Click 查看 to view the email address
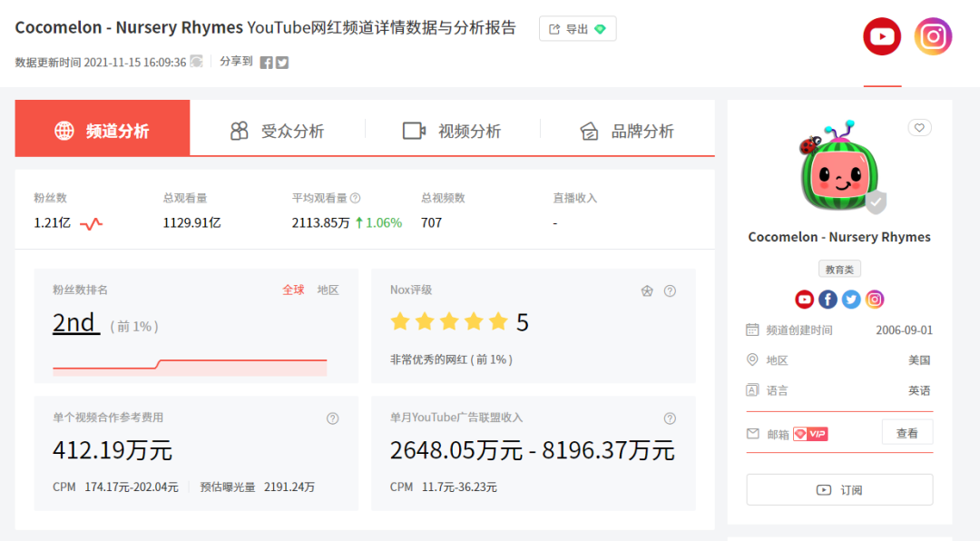 (907, 433)
